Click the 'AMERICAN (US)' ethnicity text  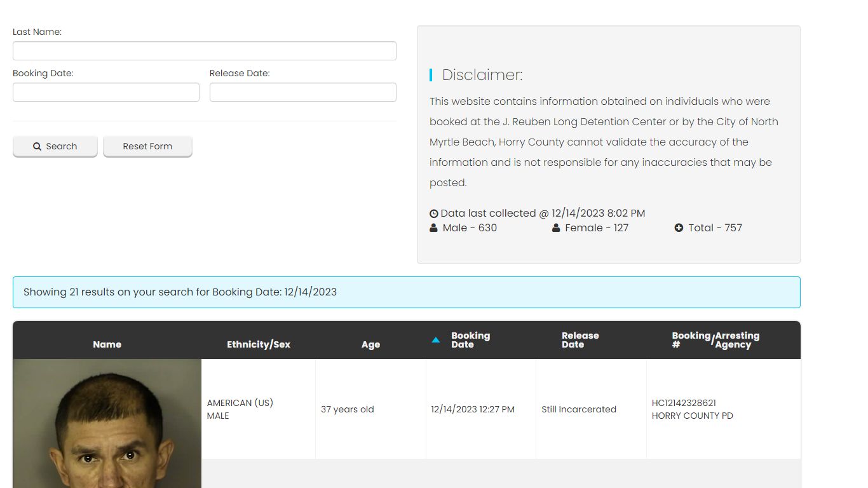(x=240, y=403)
